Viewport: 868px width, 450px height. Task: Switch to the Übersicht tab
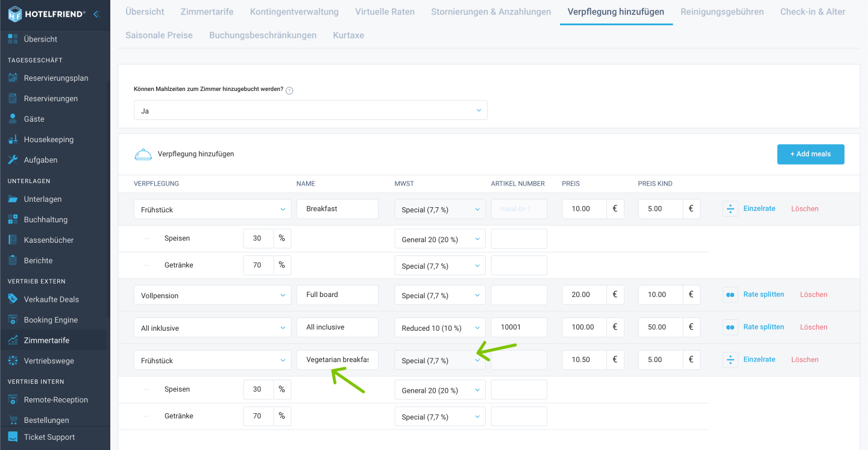click(145, 12)
